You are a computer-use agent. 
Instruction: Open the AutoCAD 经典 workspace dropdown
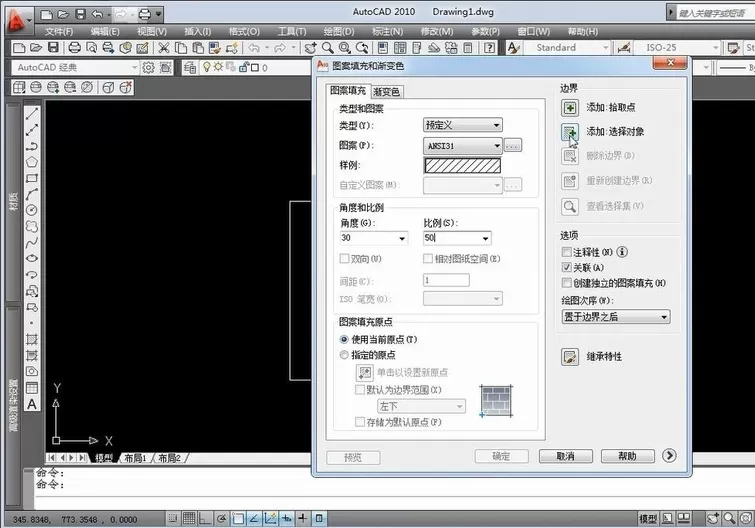(x=75, y=68)
